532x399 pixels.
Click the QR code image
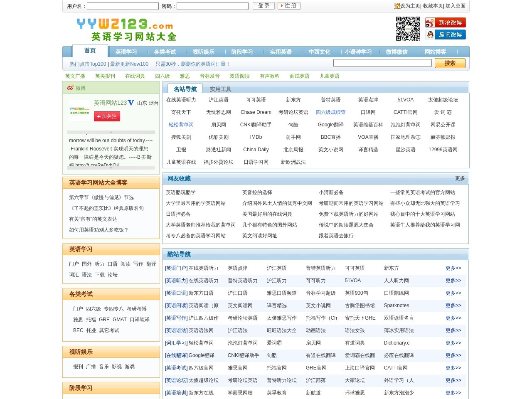[408, 29]
